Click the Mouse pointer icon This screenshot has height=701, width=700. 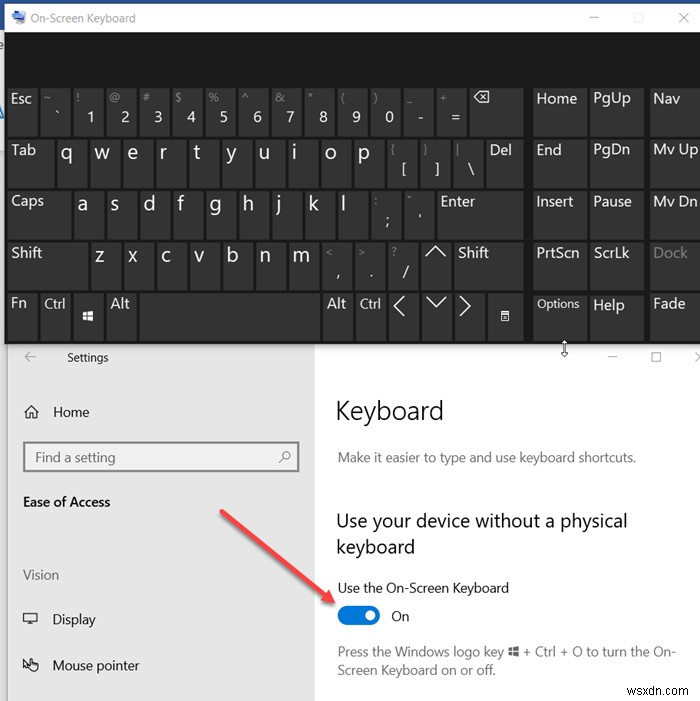[30, 665]
